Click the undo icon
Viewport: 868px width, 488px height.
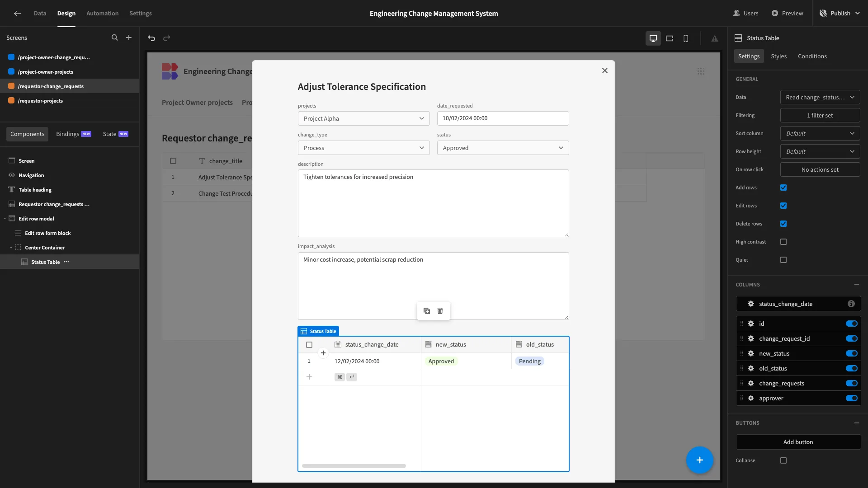pos(151,38)
